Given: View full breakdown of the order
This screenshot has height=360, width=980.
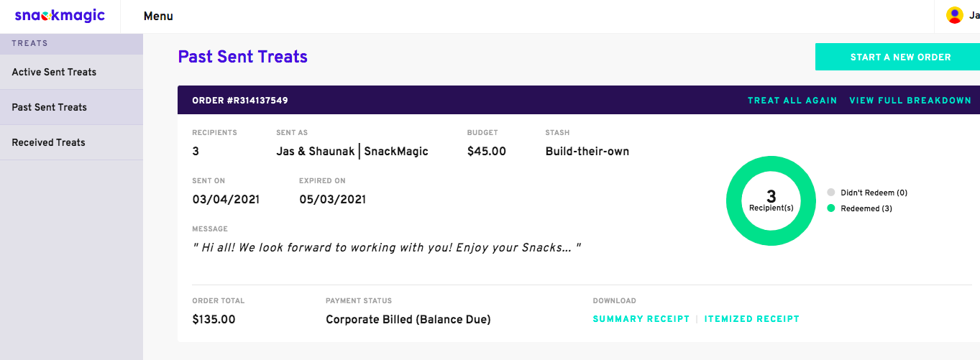Looking at the screenshot, I should click(x=910, y=101).
